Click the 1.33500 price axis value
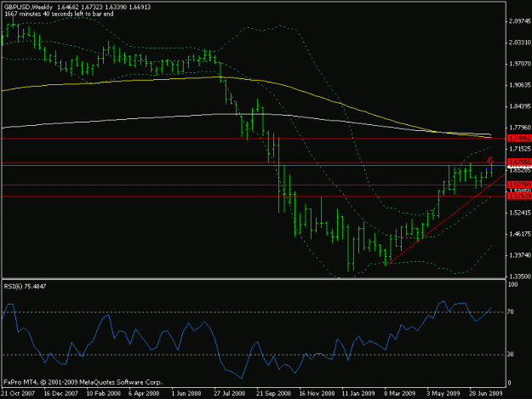 coord(520,276)
